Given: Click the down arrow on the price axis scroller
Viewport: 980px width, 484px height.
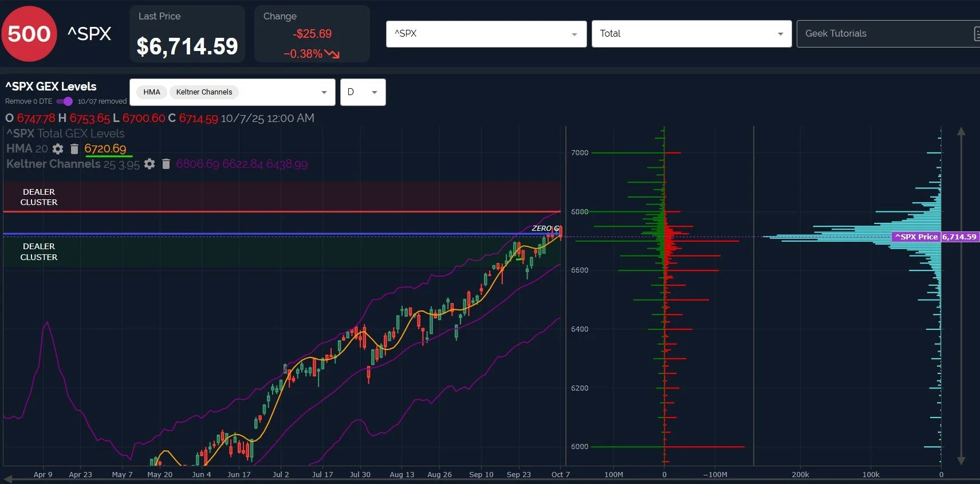Looking at the screenshot, I should point(961,461).
